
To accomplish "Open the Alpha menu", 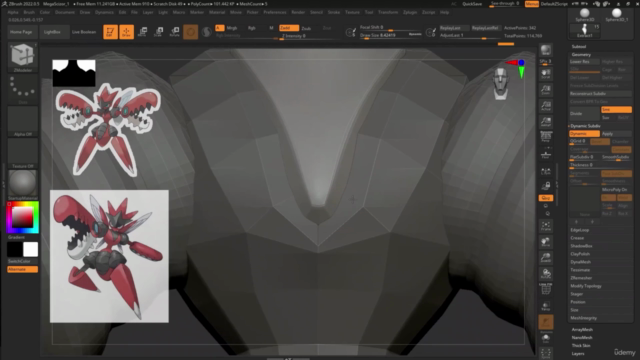I will [x=13, y=12].
